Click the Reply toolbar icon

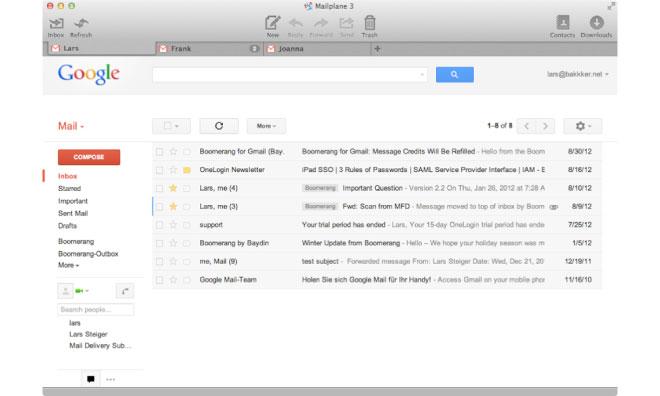coord(295,27)
